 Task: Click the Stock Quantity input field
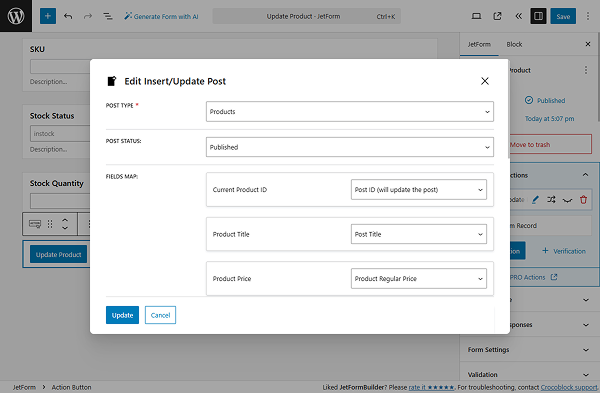coord(60,201)
